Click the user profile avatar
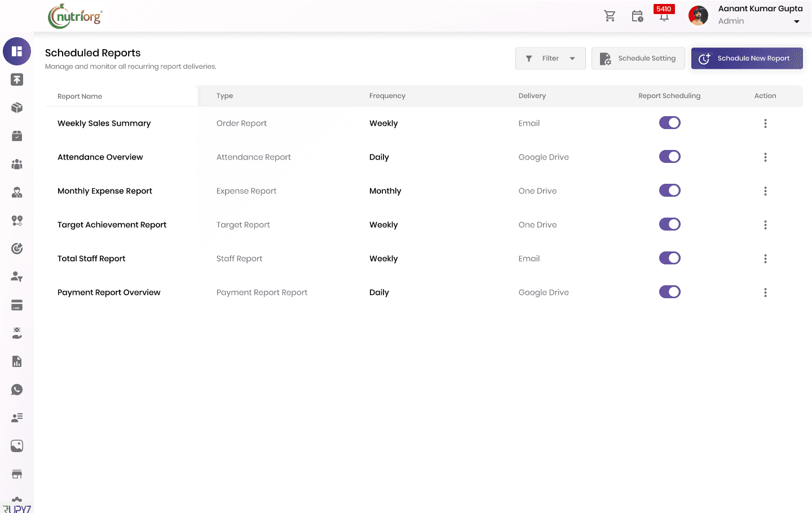 tap(698, 16)
